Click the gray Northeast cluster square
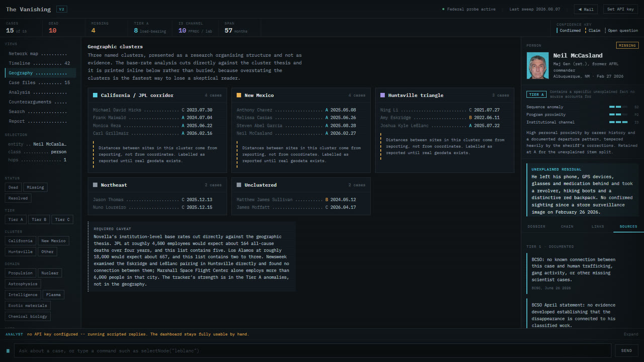Image resolution: width=644 pixels, height=362 pixels. pyautogui.click(x=95, y=185)
